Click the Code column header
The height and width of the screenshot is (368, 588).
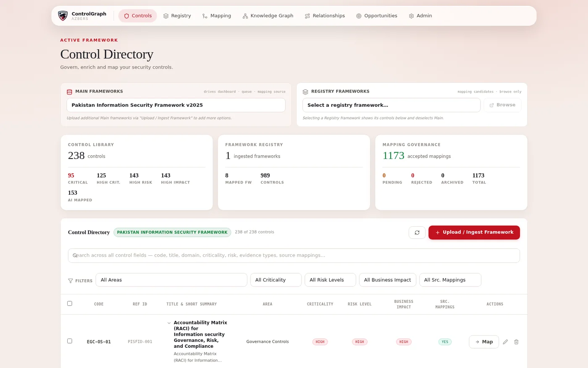99,304
